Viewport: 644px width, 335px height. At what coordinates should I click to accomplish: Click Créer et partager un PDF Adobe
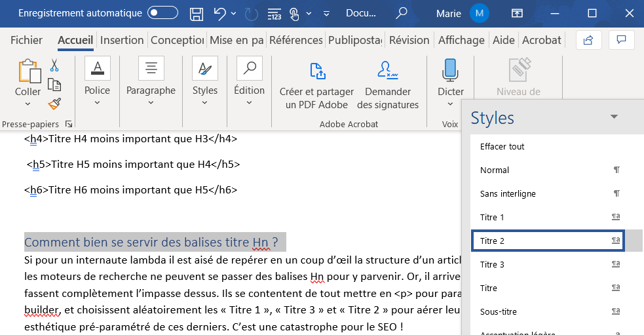pyautogui.click(x=316, y=85)
